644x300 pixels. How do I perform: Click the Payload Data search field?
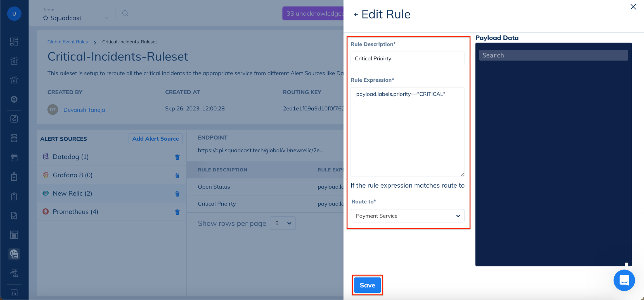click(553, 55)
